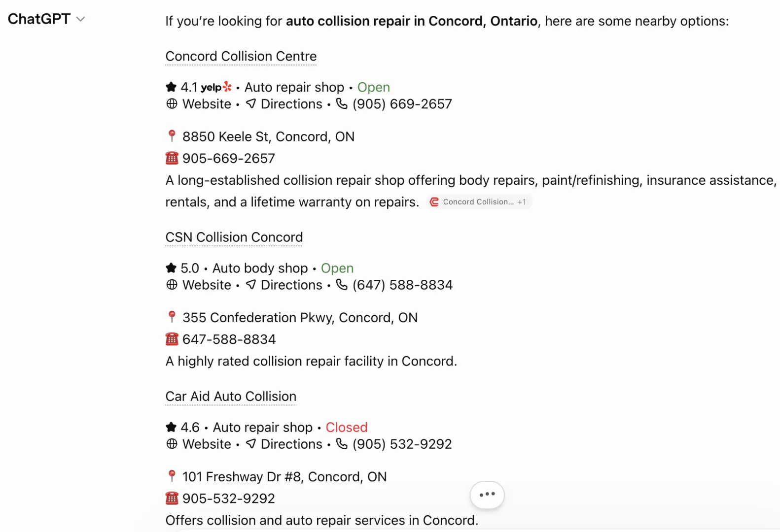Image resolution: width=780 pixels, height=532 pixels.
Task: Open the CSN Collision Concord listing link
Action: (x=234, y=237)
